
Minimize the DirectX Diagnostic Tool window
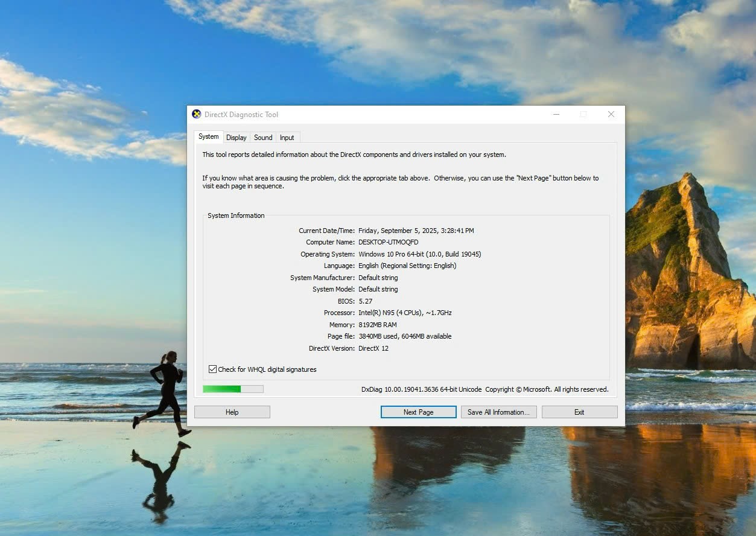coord(556,115)
